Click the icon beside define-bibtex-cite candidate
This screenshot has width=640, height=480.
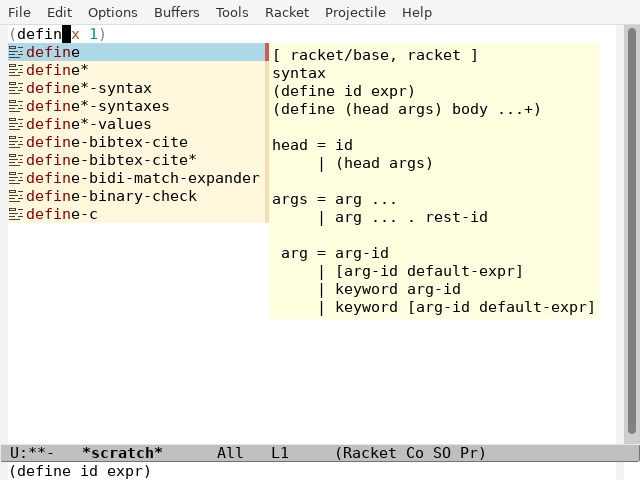pyautogui.click(x=16, y=142)
